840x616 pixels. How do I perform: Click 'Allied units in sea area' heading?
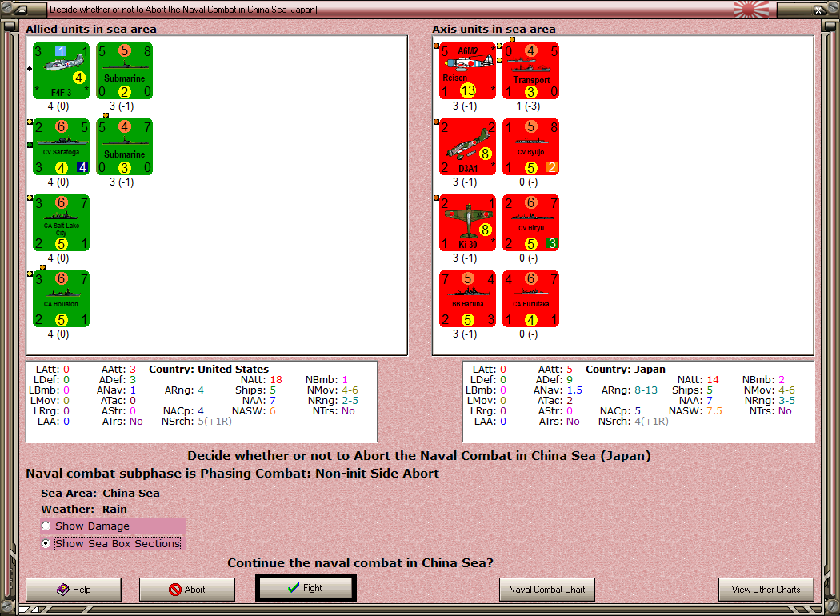pyautogui.click(x=91, y=29)
